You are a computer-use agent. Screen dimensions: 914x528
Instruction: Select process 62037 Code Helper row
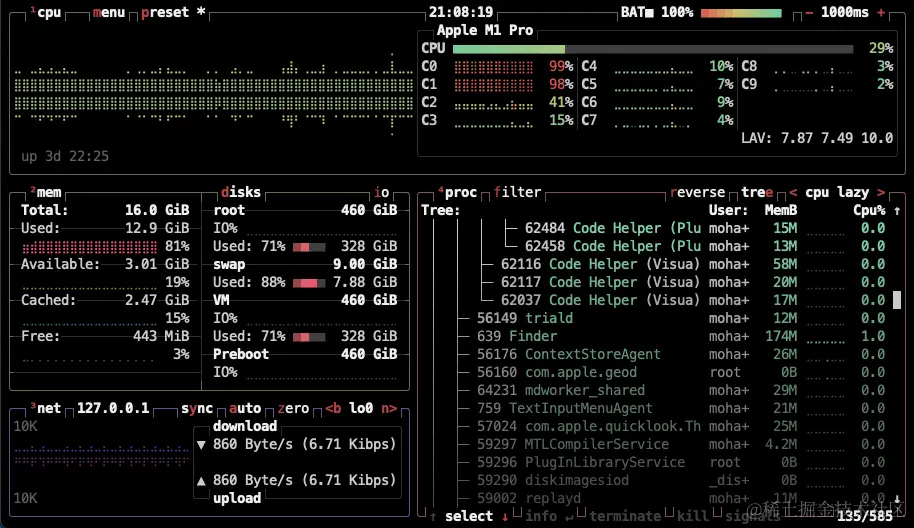point(657,301)
